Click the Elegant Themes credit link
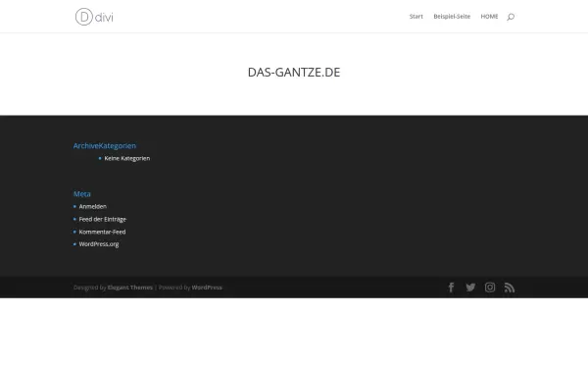Viewport: 588px width, 368px height. click(130, 288)
